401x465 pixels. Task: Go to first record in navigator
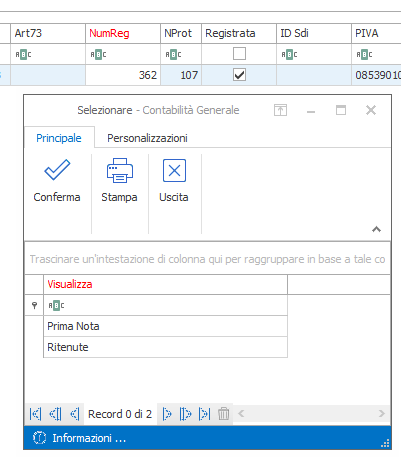coord(35,414)
